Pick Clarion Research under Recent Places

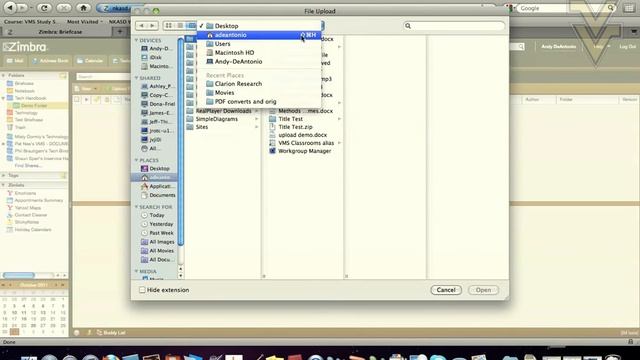259,84
